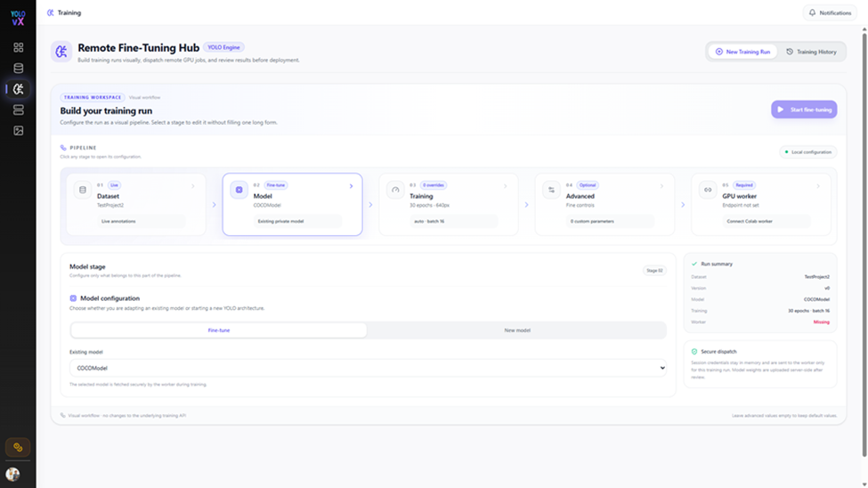Open the Existing model COCOModel dropdown

pyautogui.click(x=369, y=368)
